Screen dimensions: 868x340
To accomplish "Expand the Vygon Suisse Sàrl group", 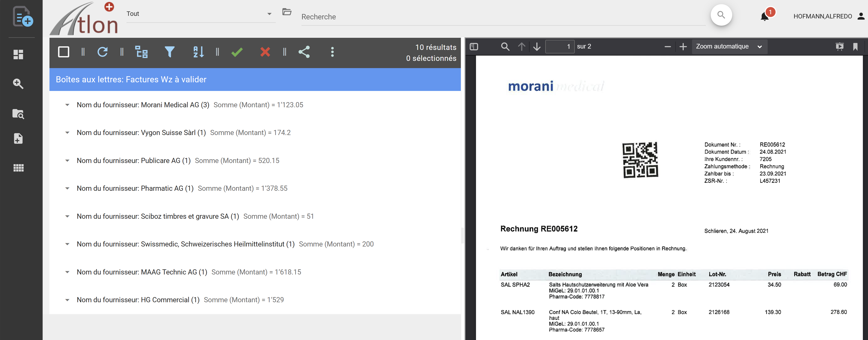I will pyautogui.click(x=67, y=133).
